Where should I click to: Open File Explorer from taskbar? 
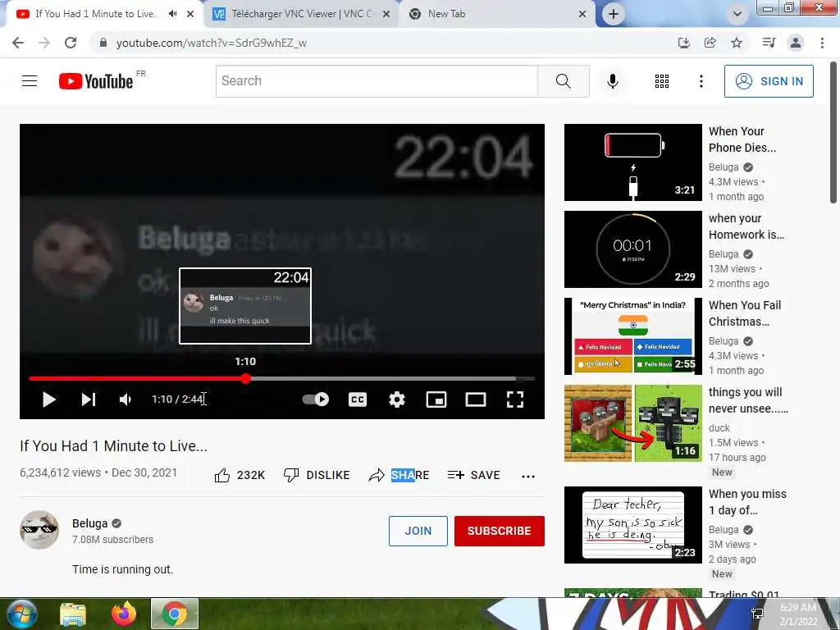[73, 614]
